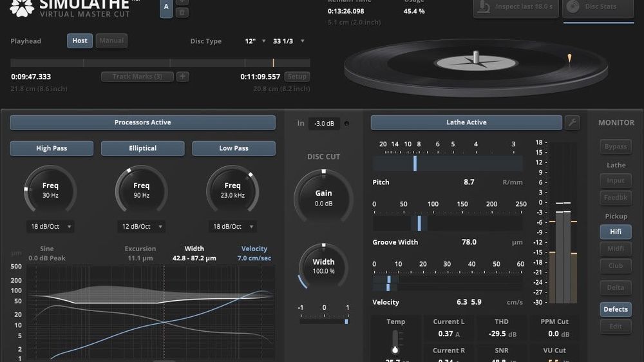Select the Host playhead mode
This screenshot has height=362, width=644.
(x=80, y=41)
